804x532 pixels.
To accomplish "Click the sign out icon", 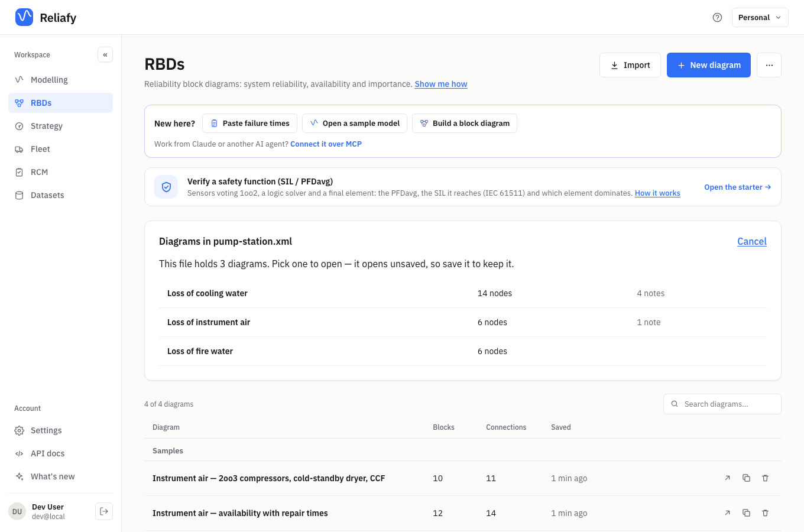I will 104,511.
